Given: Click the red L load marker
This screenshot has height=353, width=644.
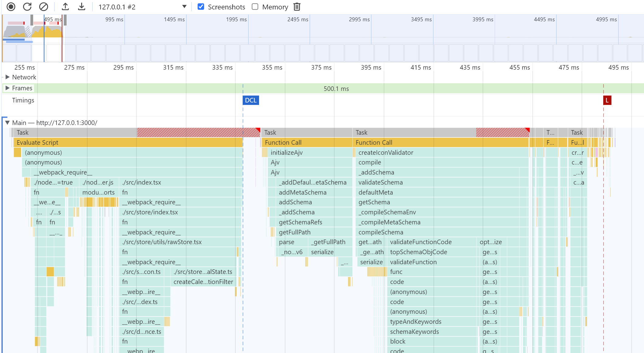Looking at the screenshot, I should click(607, 100).
